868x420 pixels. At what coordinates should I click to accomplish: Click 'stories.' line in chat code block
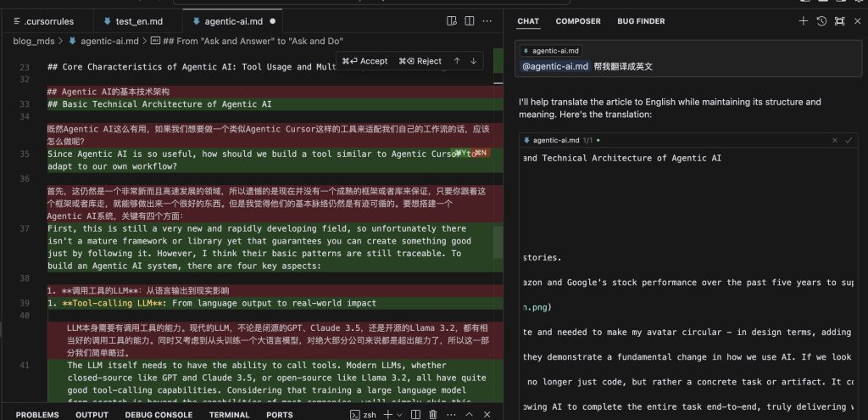tap(542, 258)
